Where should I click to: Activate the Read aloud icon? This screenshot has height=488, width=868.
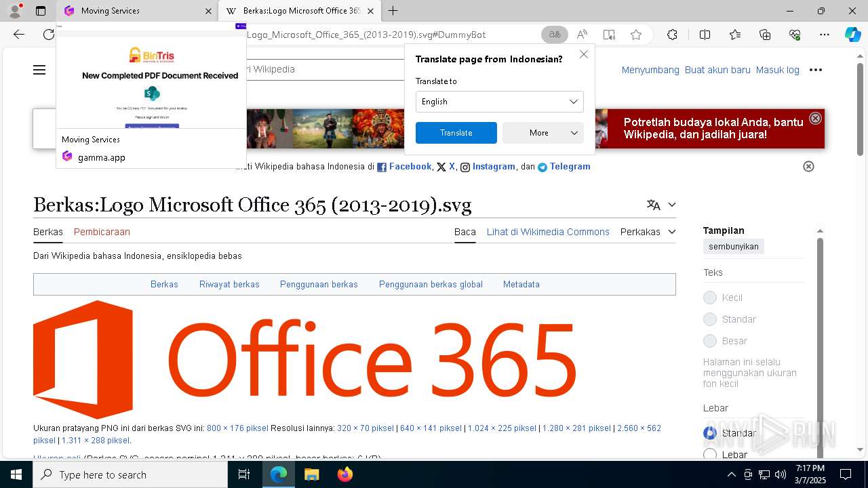coord(582,35)
